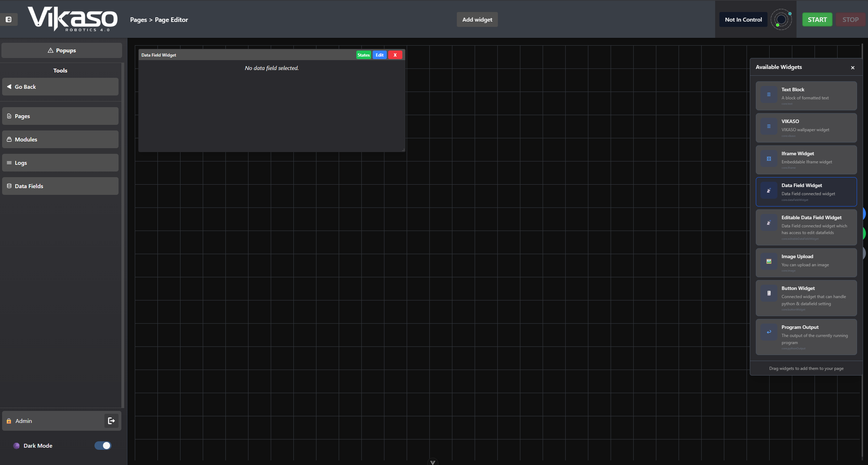The height and width of the screenshot is (465, 868).
Task: Click the control status orbit icon
Action: [781, 19]
